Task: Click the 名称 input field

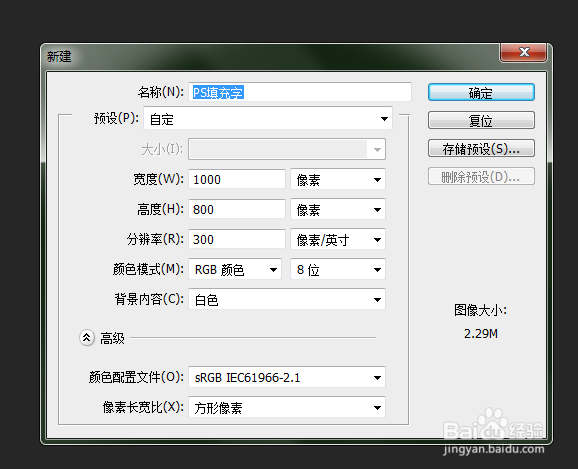Action: point(300,92)
